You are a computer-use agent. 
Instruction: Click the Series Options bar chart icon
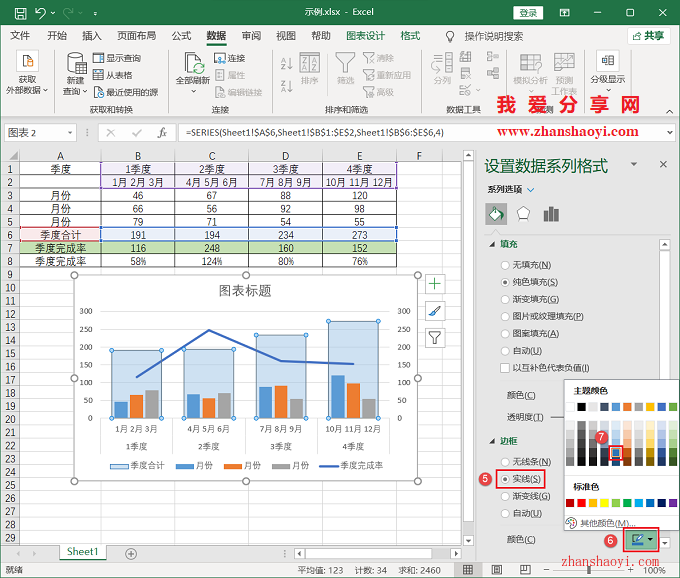pyautogui.click(x=551, y=214)
